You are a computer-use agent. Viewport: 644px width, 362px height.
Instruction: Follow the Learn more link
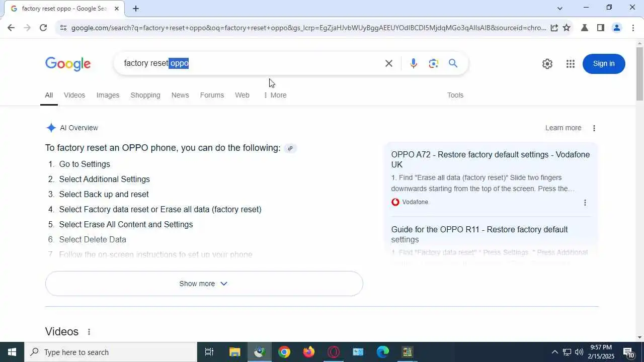click(x=563, y=128)
